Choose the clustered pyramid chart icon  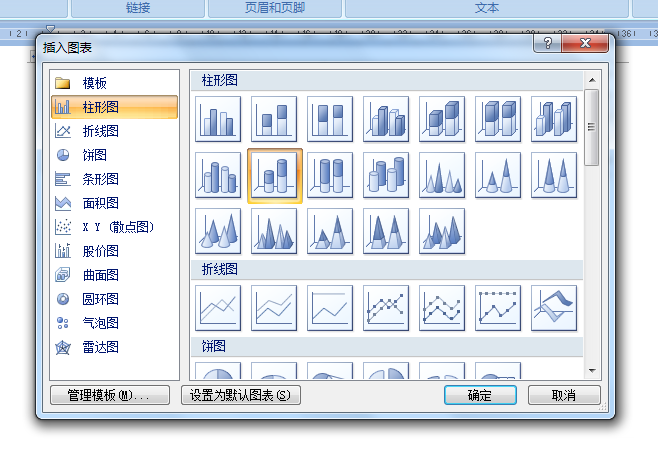tap(274, 231)
